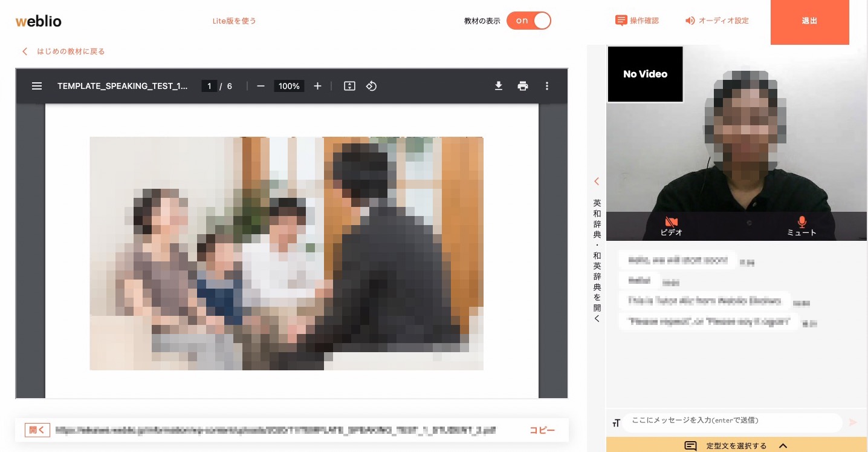Image resolution: width=868 pixels, height=452 pixels.
Task: Expand the 定型文を選択する panel
Action: pos(736,445)
